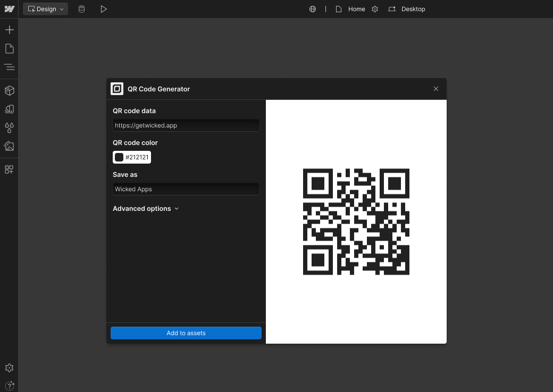
Task: Open Home page settings gear
Action: [374, 9]
